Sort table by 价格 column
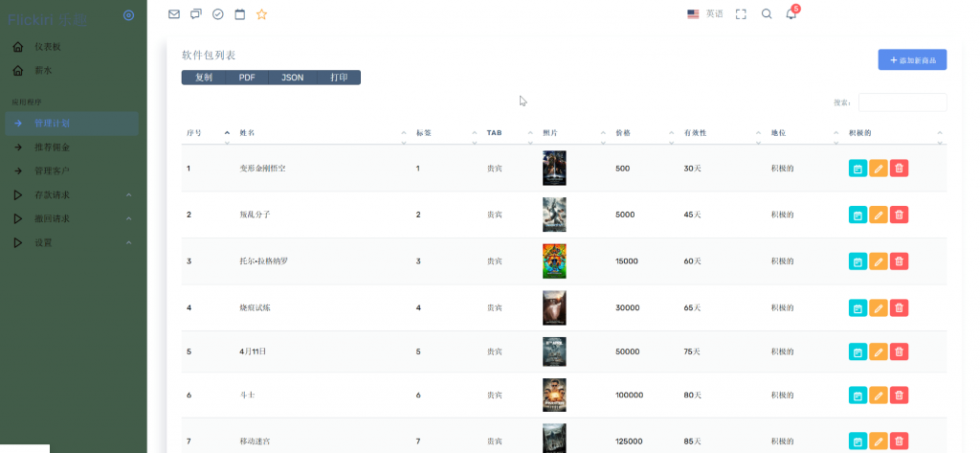This screenshot has height=453, width=980. tap(644, 133)
